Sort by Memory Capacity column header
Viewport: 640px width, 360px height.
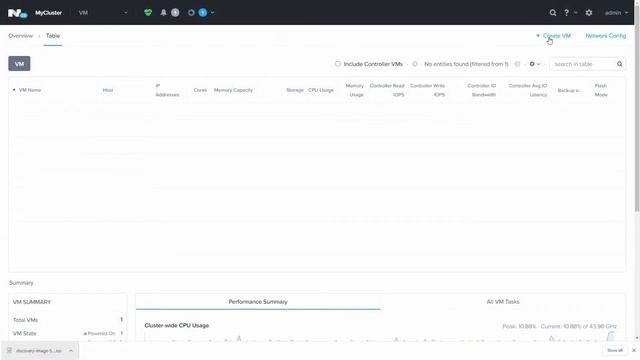point(233,90)
